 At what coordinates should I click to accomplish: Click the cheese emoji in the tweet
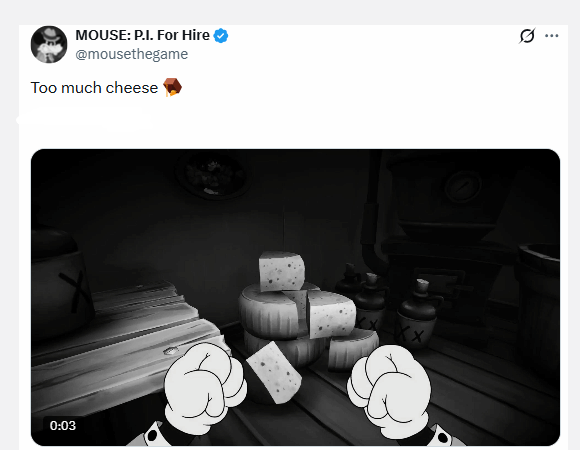click(172, 87)
